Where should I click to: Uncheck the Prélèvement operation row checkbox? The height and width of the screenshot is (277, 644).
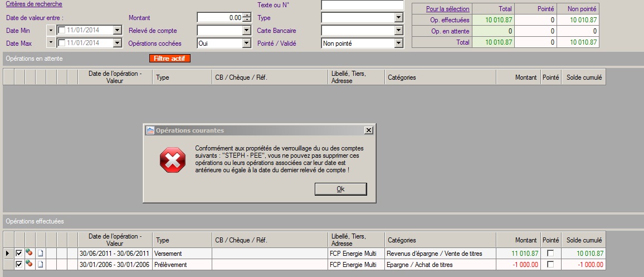click(19, 264)
